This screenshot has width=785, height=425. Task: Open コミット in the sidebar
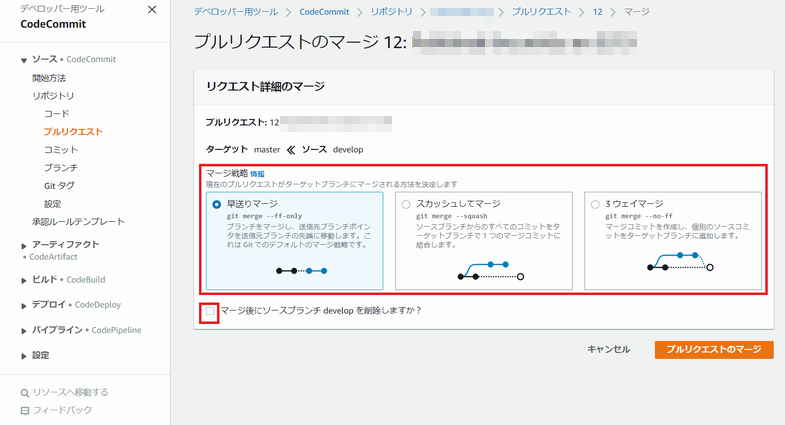[x=61, y=150]
